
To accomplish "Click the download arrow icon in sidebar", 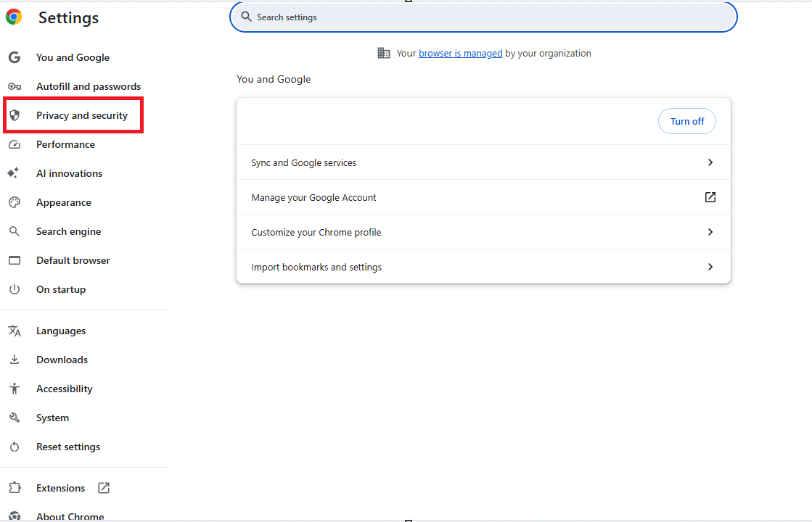I will coord(15,360).
